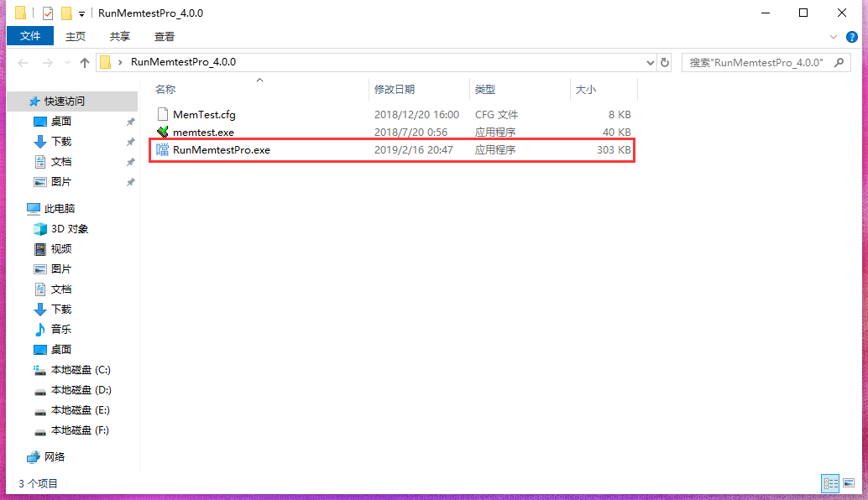Screen dimensions: 868x500
Task: Click the 图片 icon under 此电脑
Action: [x=40, y=268]
